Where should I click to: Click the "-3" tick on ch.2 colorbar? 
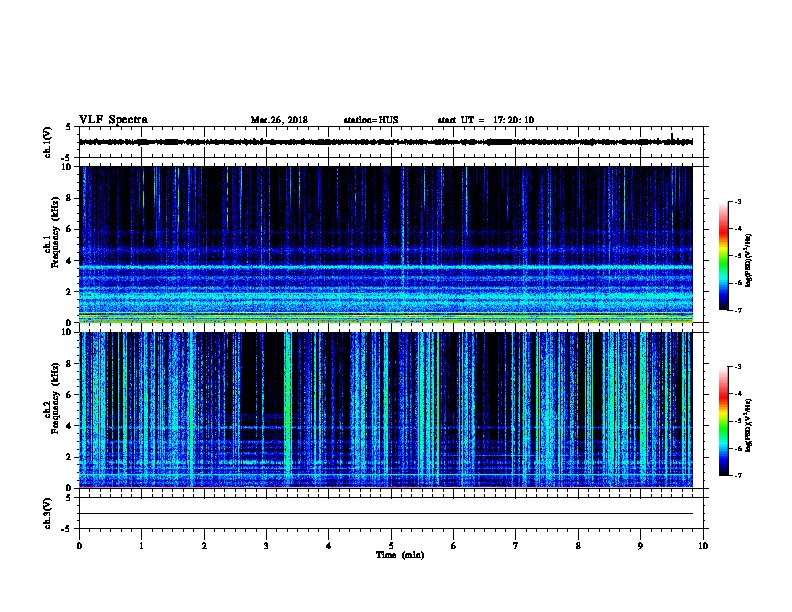pos(738,367)
